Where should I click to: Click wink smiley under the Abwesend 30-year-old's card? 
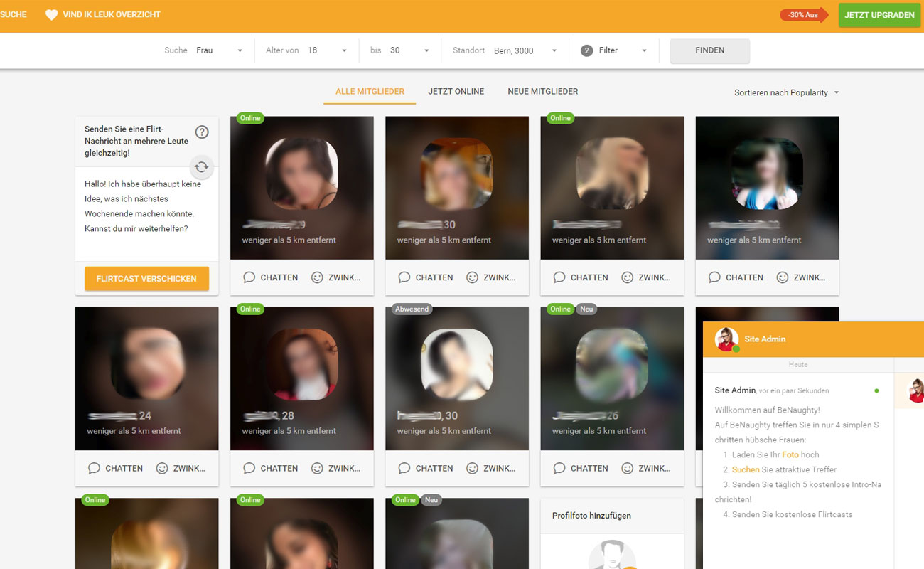(472, 468)
